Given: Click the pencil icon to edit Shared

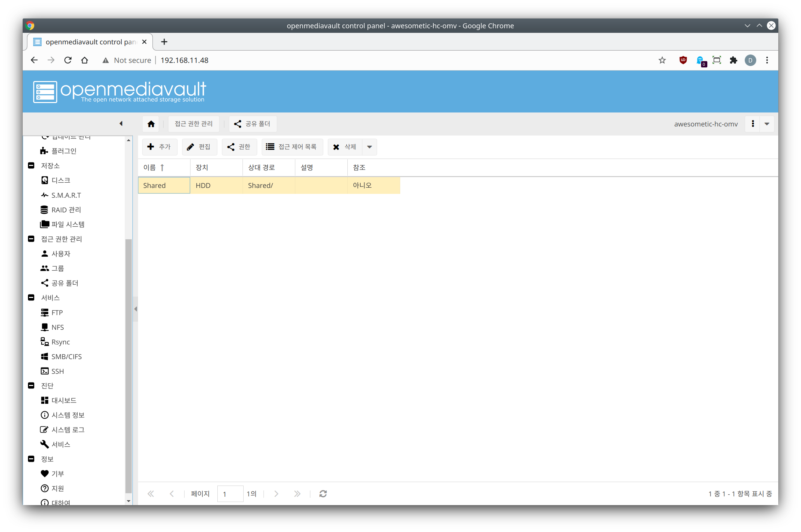Looking at the screenshot, I should [190, 147].
